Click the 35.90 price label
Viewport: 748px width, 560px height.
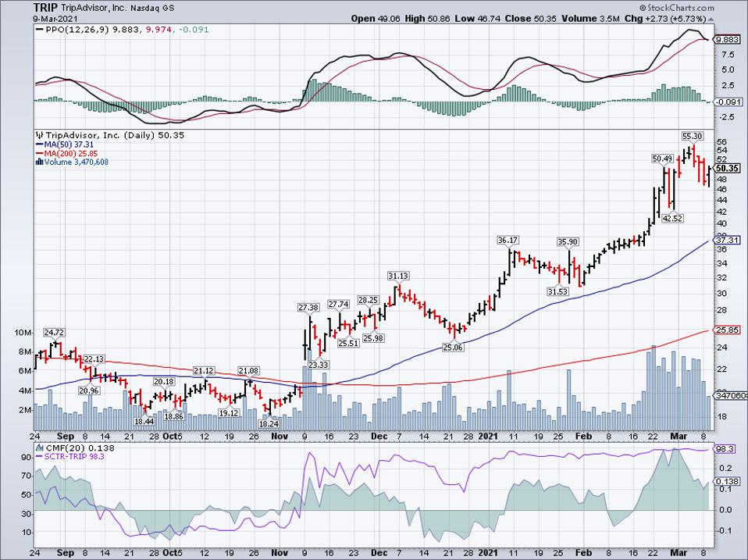568,242
